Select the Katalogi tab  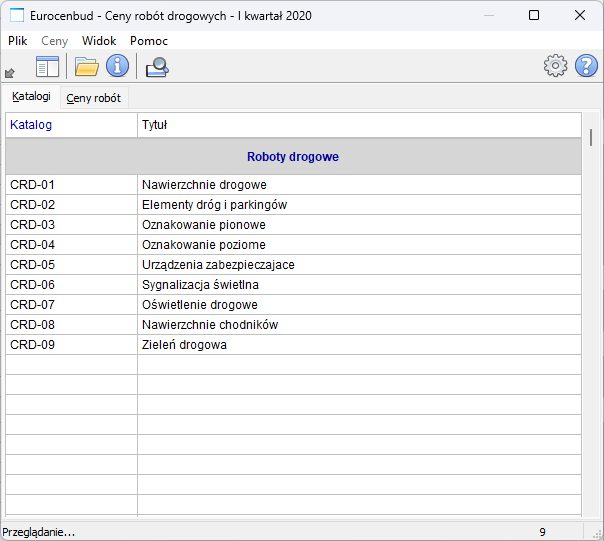[x=31, y=98]
